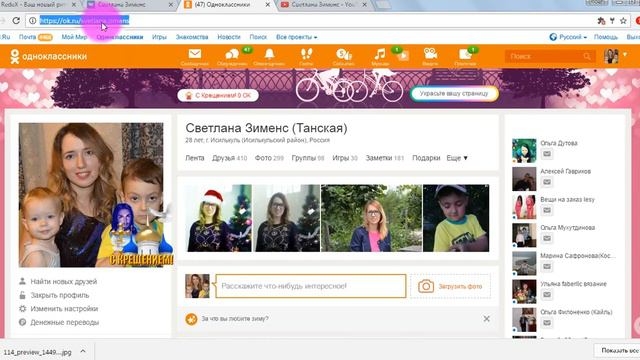
Task: Open the gifts icon with green badge
Action: [x=465, y=54]
